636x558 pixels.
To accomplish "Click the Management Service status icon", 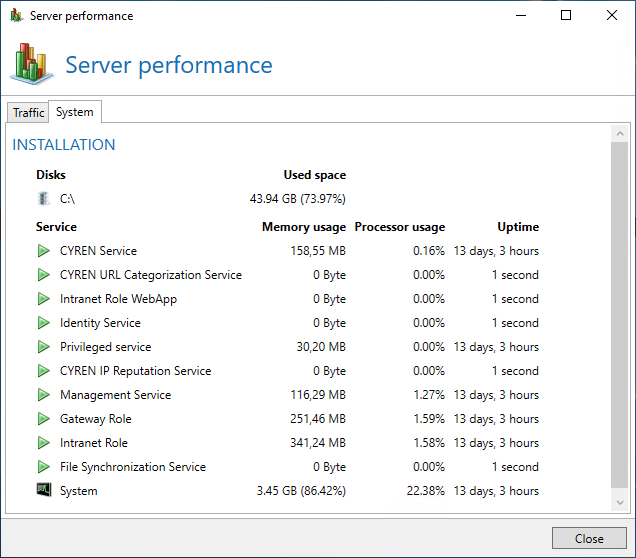I will click(x=43, y=395).
